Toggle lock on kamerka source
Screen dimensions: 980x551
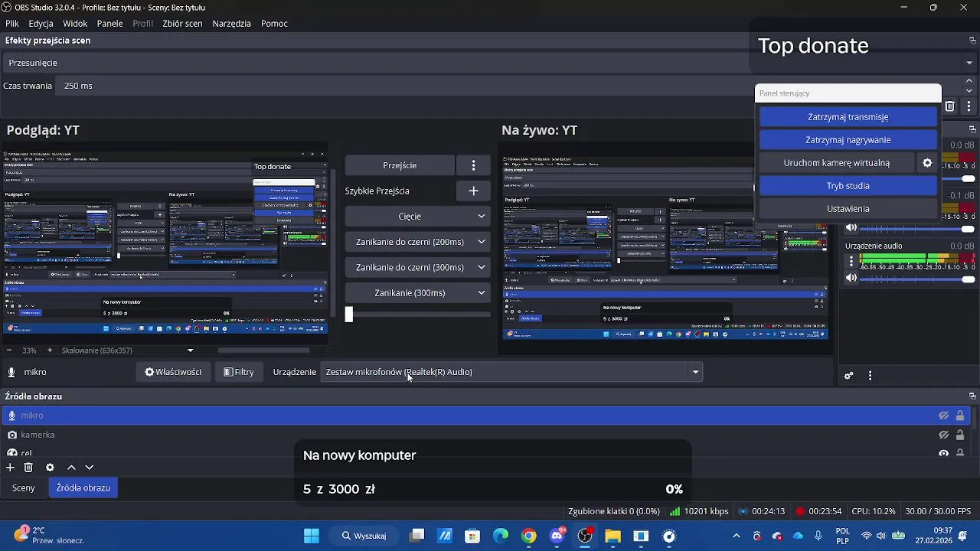960,435
